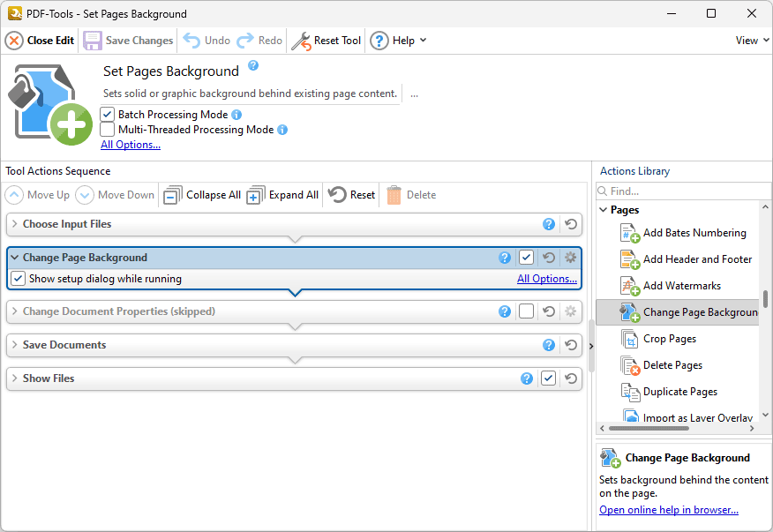Expand Save Documents section
This screenshot has height=532, width=773.
pyautogui.click(x=15, y=345)
